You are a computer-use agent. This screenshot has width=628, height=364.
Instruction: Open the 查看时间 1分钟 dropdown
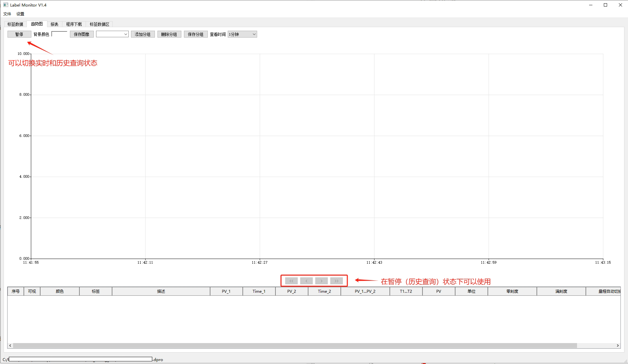point(242,34)
